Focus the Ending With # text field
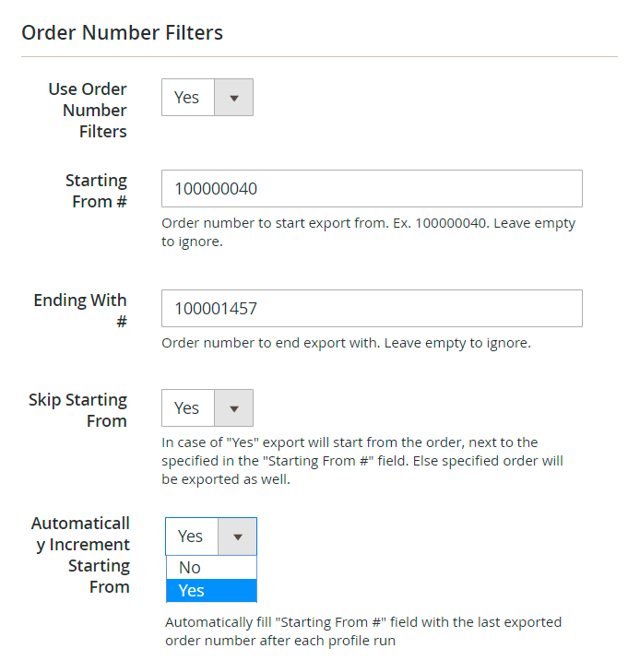628x672 pixels. [x=372, y=309]
